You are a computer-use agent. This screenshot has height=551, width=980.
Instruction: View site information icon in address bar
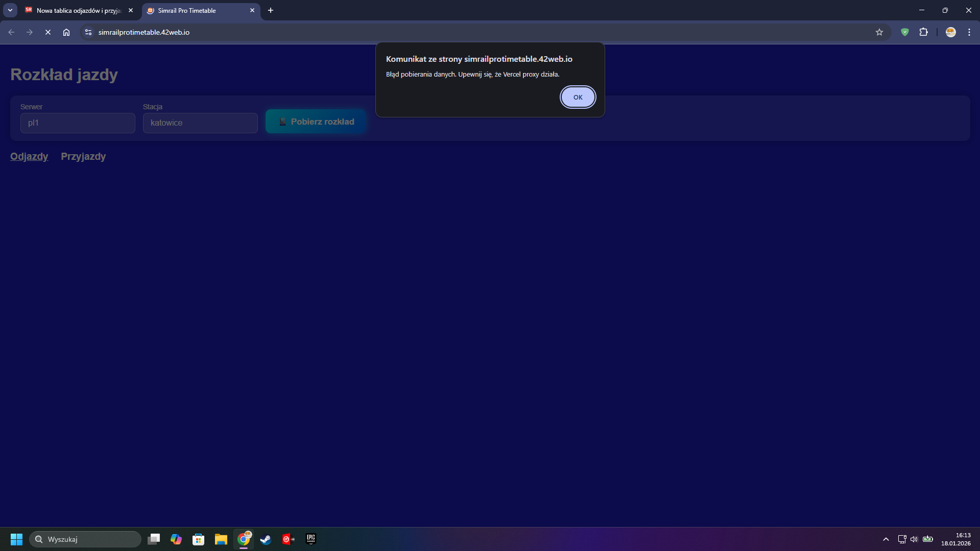click(x=88, y=32)
